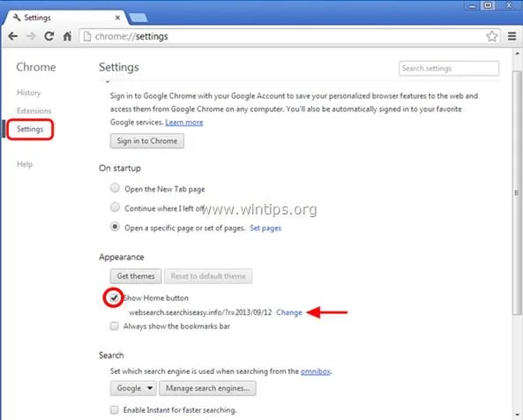523x420 pixels.
Task: Enable Always show the bookmarks bar
Action: tap(114, 326)
